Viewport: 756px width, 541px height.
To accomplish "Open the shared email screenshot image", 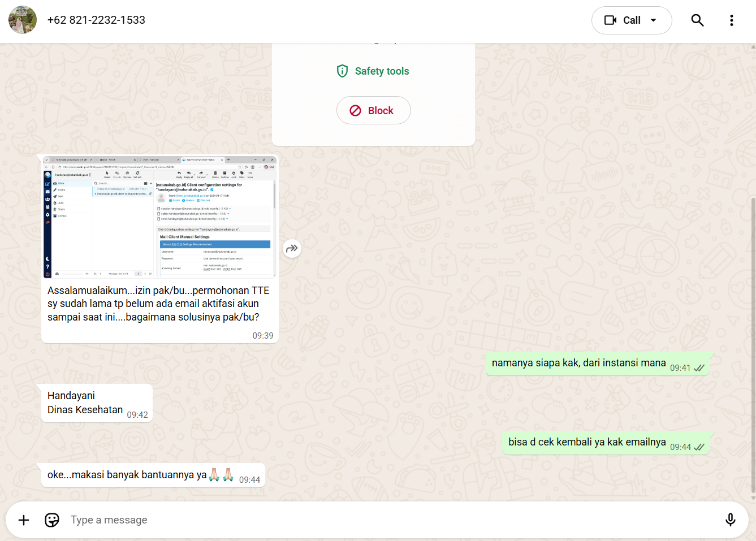I will pyautogui.click(x=160, y=217).
